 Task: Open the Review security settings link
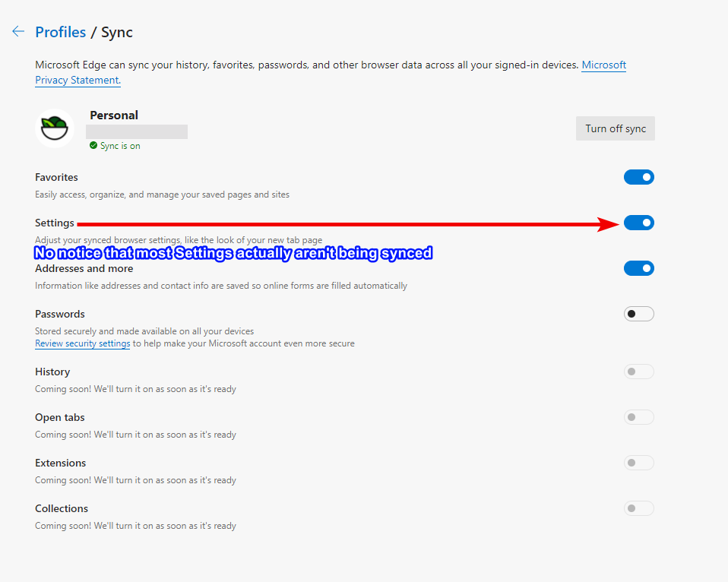coord(83,343)
